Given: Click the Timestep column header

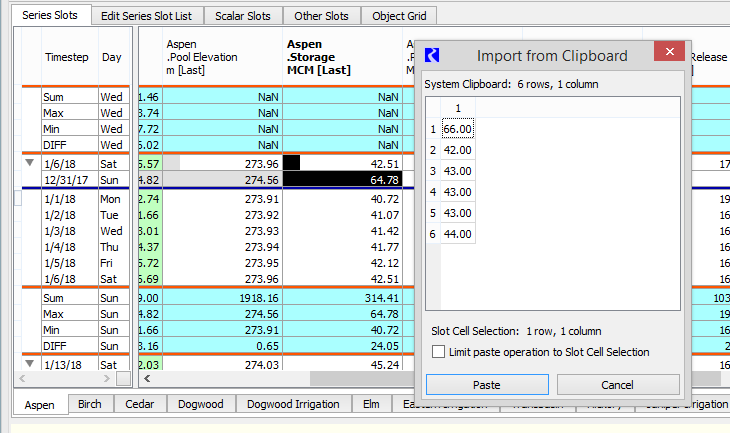Looking at the screenshot, I should click(x=67, y=58).
